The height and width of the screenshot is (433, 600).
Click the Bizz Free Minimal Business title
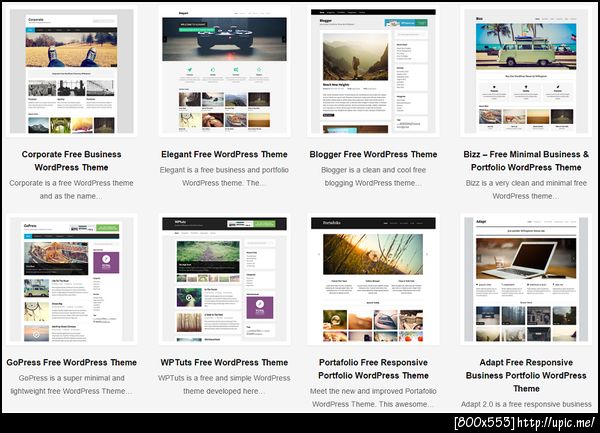pyautogui.click(x=526, y=161)
